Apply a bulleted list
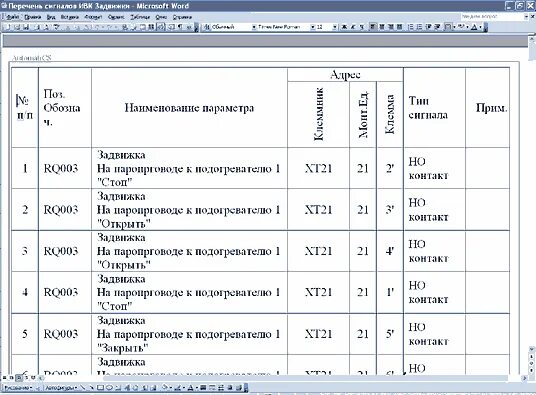536x395 pixels. click(419, 27)
